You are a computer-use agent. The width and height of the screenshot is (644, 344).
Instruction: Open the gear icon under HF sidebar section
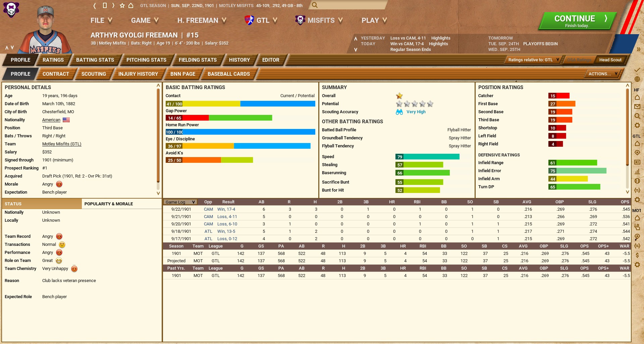pos(637,125)
